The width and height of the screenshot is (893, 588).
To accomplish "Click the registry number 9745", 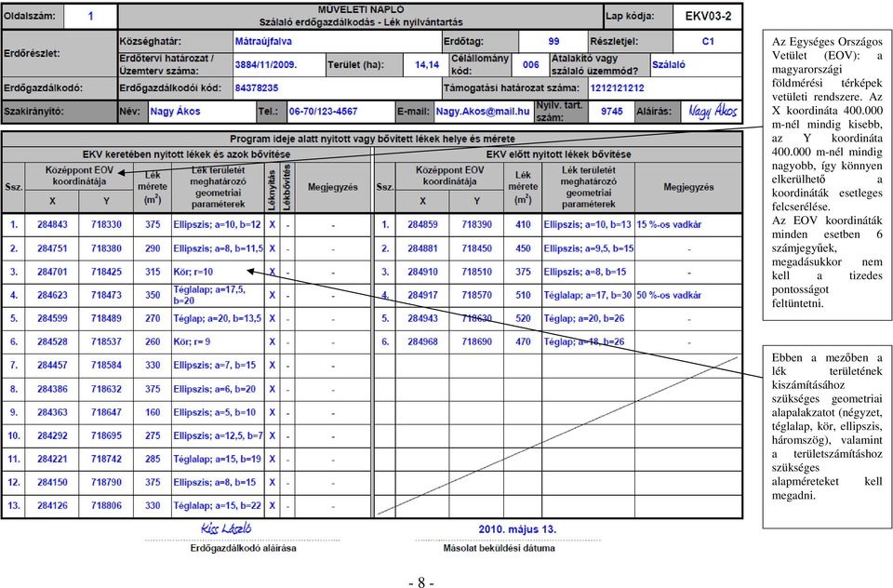I will pyautogui.click(x=612, y=112).
